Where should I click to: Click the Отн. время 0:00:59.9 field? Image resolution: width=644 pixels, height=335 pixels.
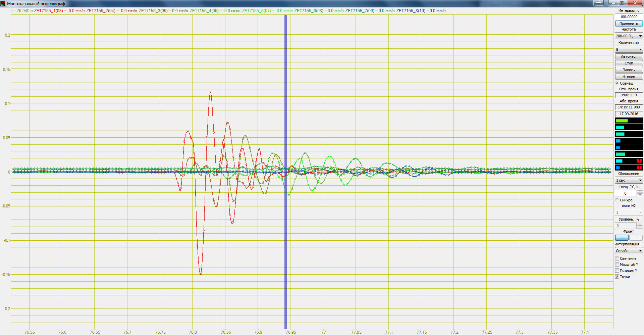click(x=629, y=95)
